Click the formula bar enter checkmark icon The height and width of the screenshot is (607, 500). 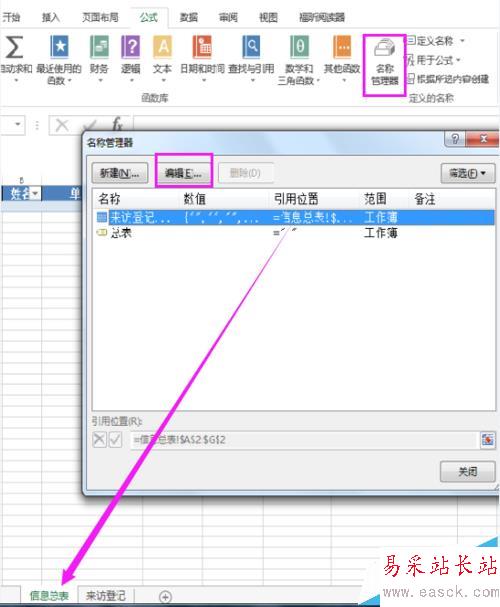90,125
